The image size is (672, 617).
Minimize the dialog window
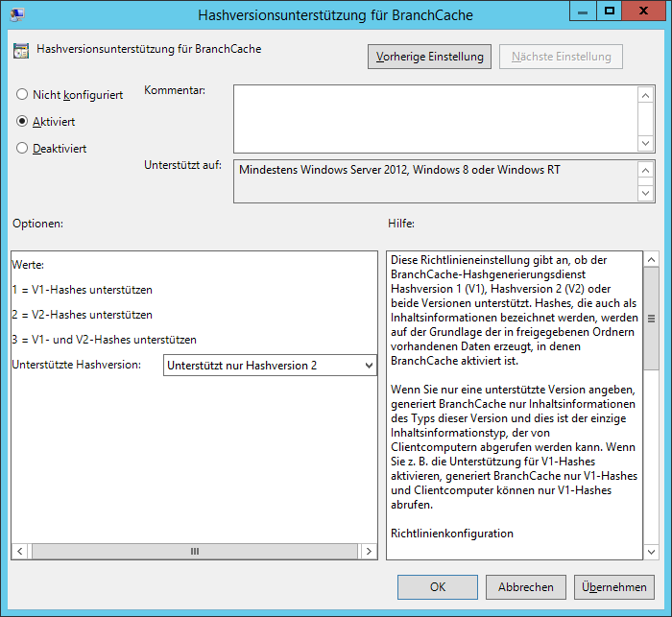[583, 12]
